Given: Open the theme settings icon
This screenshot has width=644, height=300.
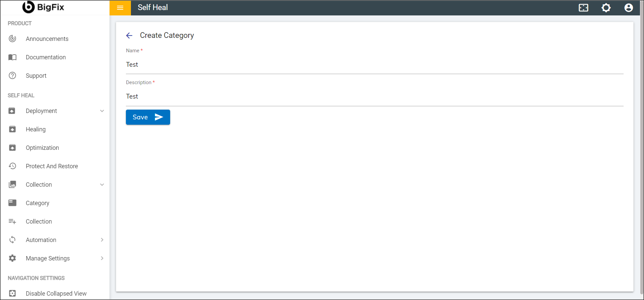Looking at the screenshot, I should pos(606,8).
